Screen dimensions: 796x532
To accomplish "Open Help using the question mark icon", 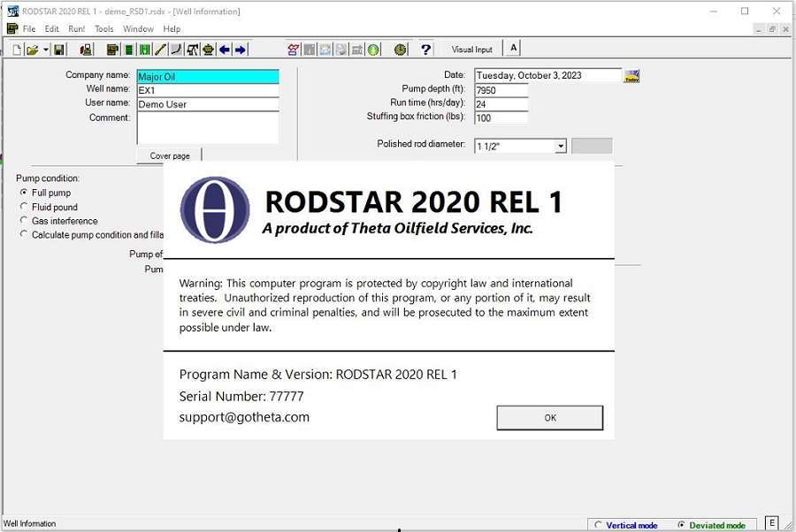I will click(x=427, y=49).
